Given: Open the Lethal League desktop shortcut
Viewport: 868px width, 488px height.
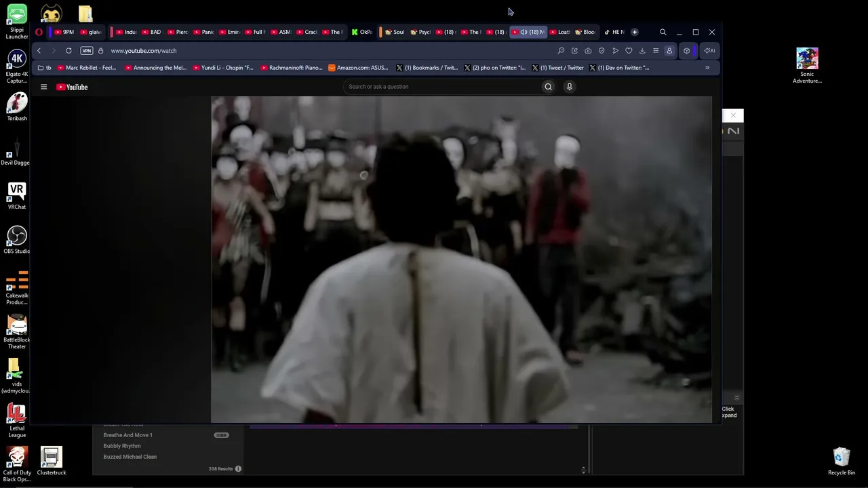Looking at the screenshot, I should [x=17, y=421].
